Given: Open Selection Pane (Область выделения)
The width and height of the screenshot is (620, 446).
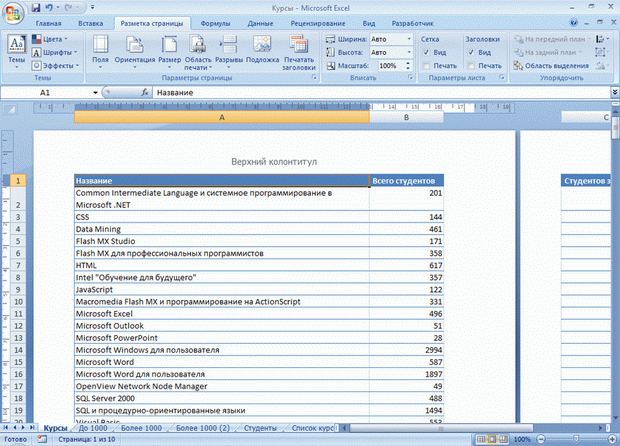Looking at the screenshot, I should pos(551,66).
